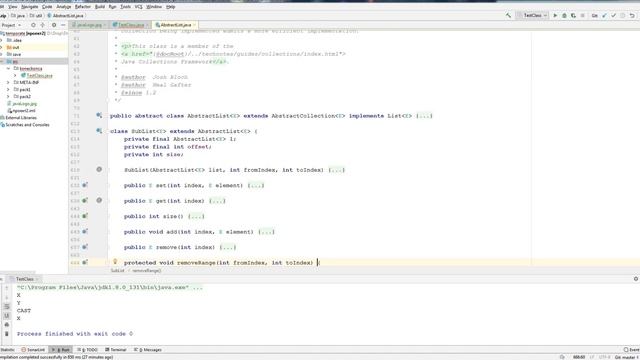This screenshot has width=640, height=360.
Task: Click the VCS update project icon
Action: [x=604, y=16]
